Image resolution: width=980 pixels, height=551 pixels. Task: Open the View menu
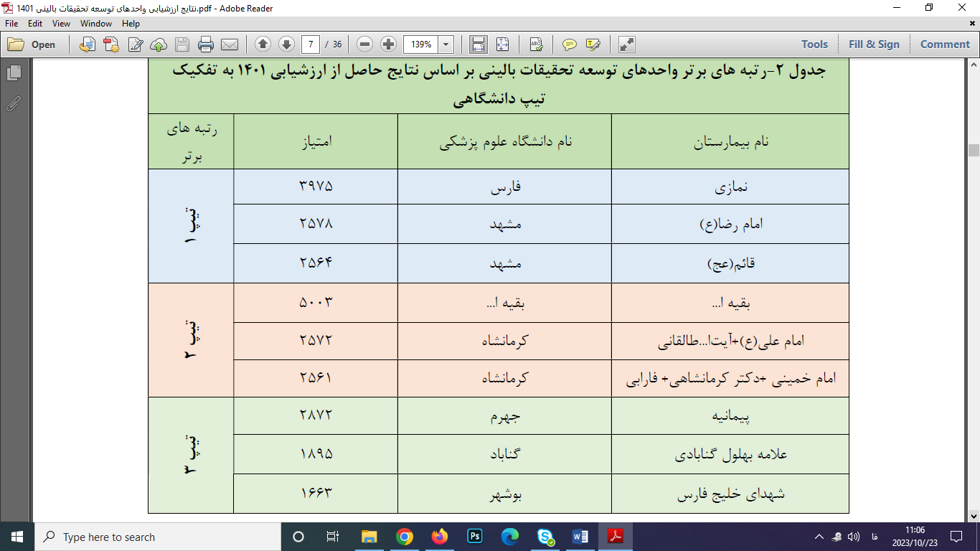coord(61,24)
